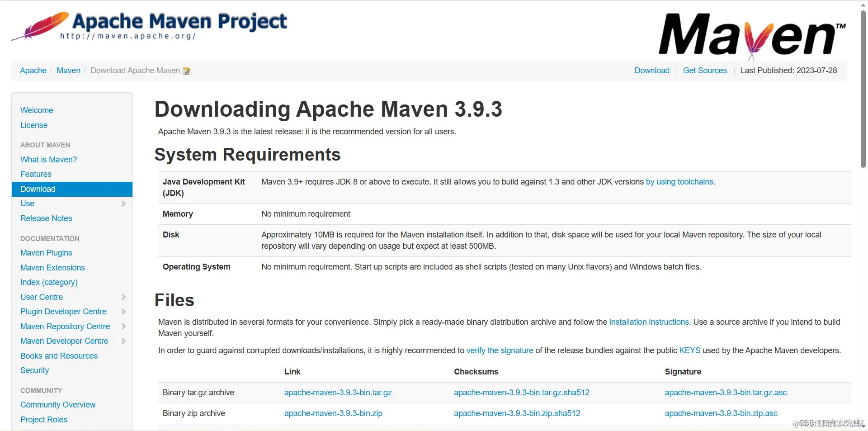
Task: Click the edit icon beside Download Apache Maven
Action: coord(186,71)
